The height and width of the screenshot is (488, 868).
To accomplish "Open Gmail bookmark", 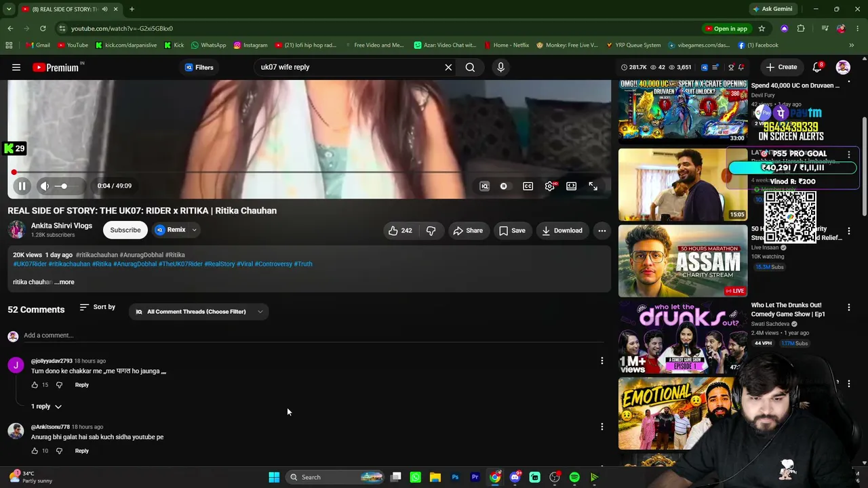I will click(x=38, y=45).
